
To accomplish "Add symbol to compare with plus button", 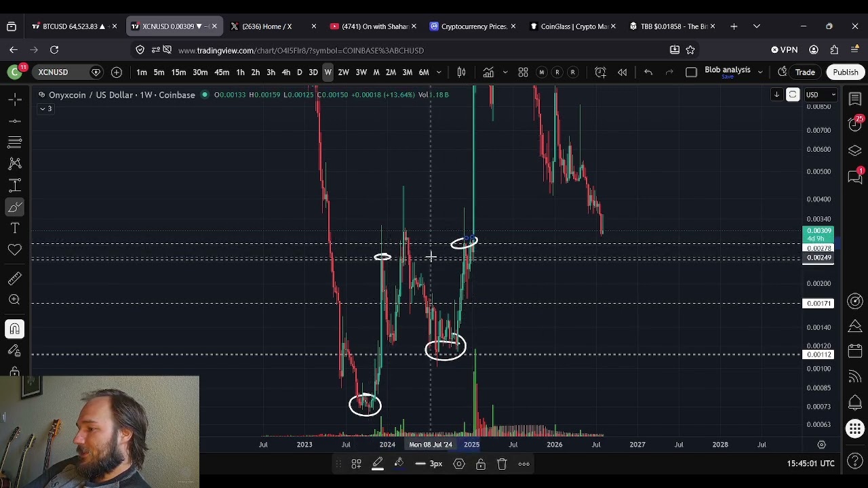I will (117, 72).
